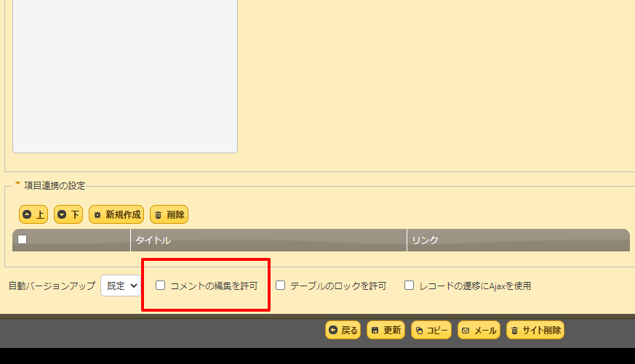Create a new link with 新規作成
The height and width of the screenshot is (364, 635).
pyautogui.click(x=116, y=214)
